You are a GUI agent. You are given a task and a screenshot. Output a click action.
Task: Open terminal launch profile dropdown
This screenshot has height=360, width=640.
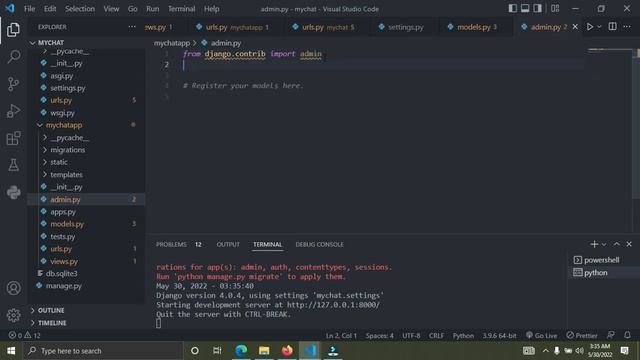point(604,244)
